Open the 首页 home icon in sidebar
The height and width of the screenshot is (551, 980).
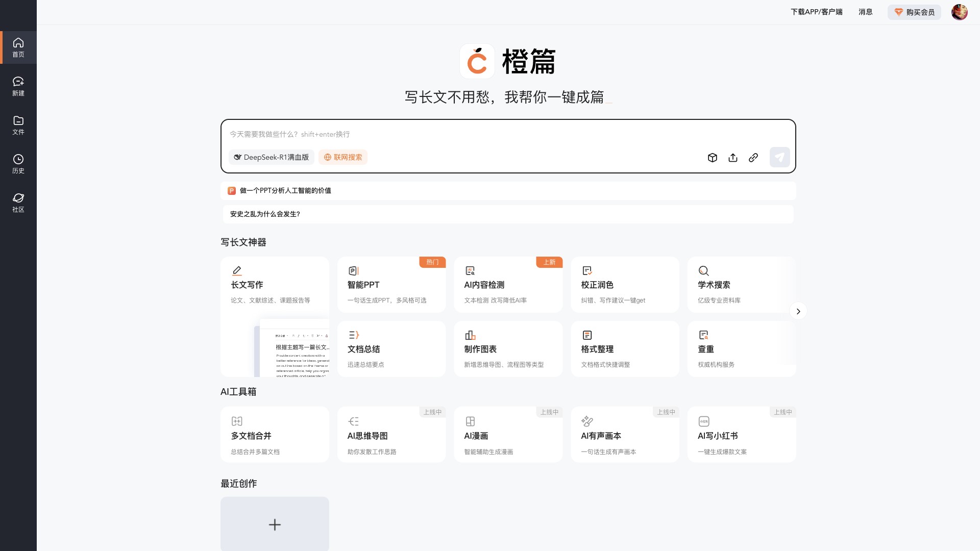point(18,47)
